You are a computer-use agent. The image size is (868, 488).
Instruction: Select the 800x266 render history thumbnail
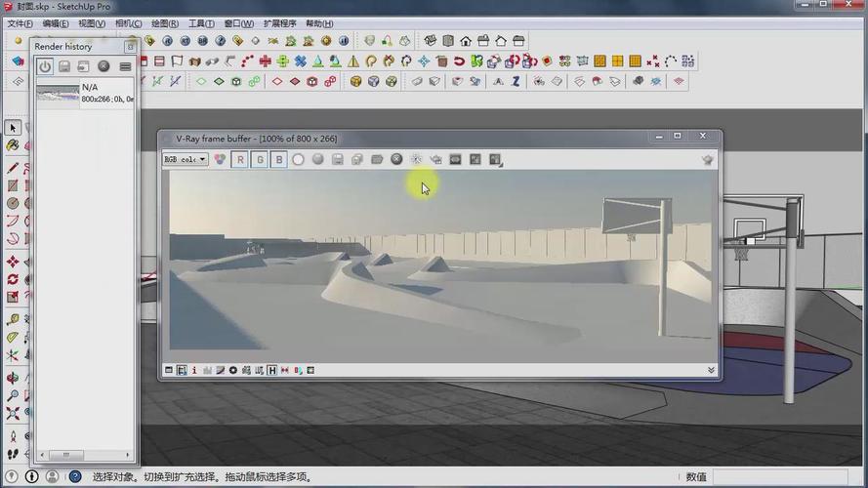pos(58,93)
